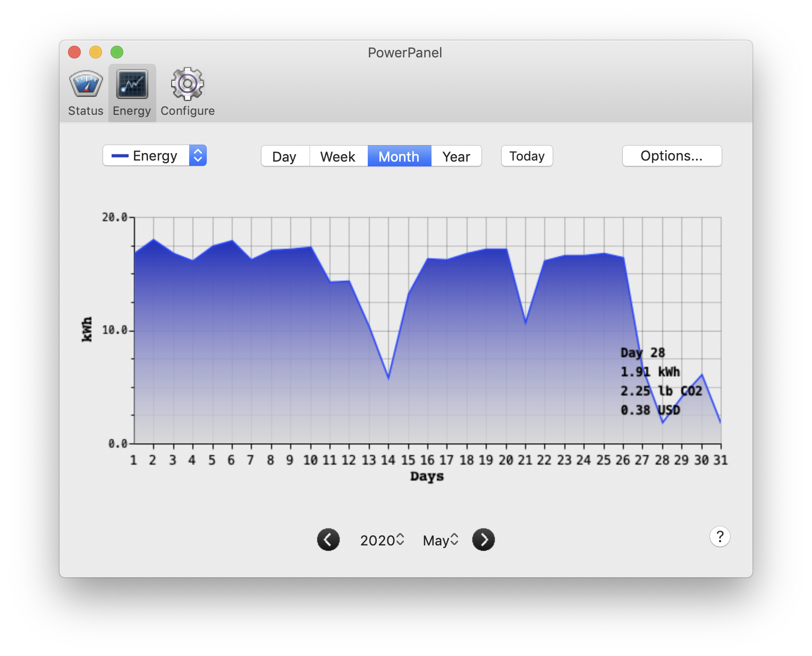
Task: Click the 10.0 y-axis label
Action: (x=115, y=330)
